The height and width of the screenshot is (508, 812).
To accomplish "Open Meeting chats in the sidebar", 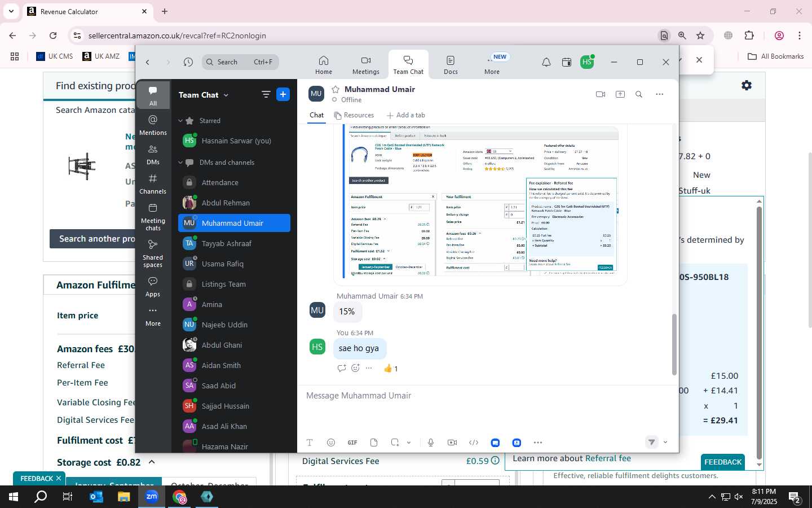I will coord(153,217).
